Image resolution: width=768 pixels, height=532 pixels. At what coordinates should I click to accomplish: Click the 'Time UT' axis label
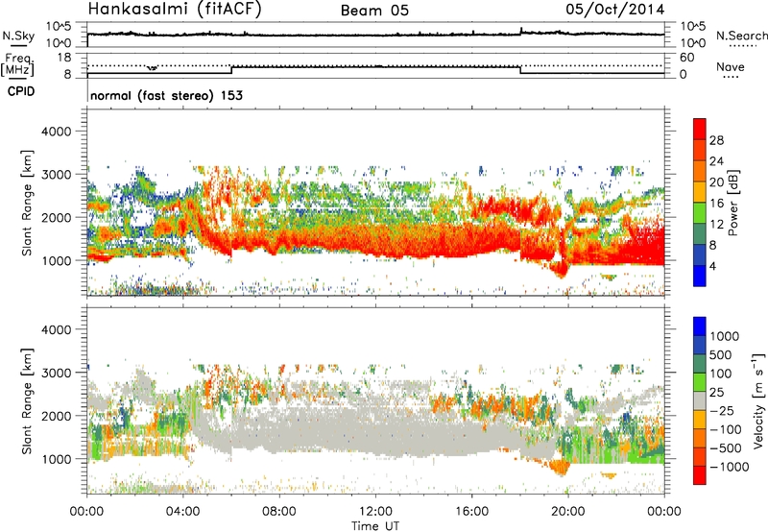pos(375,526)
